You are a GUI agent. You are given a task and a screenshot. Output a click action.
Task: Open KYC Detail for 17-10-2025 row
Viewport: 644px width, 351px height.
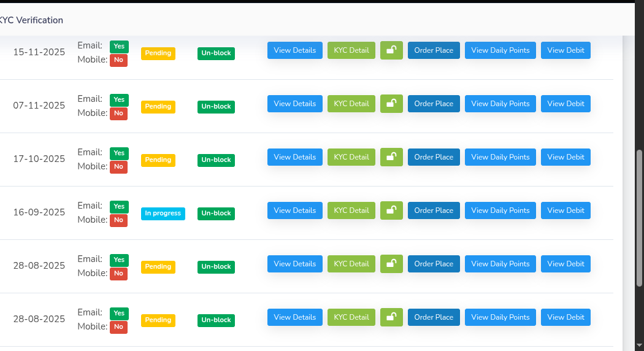[351, 157]
